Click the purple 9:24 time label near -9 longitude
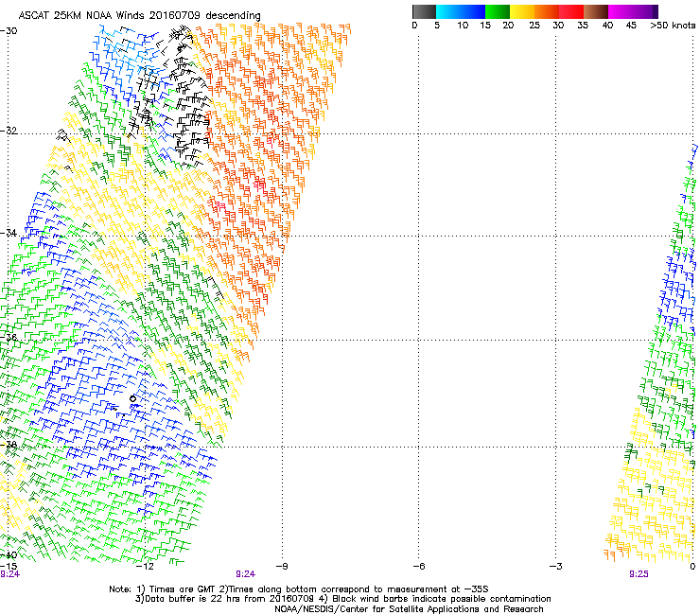 click(245, 574)
